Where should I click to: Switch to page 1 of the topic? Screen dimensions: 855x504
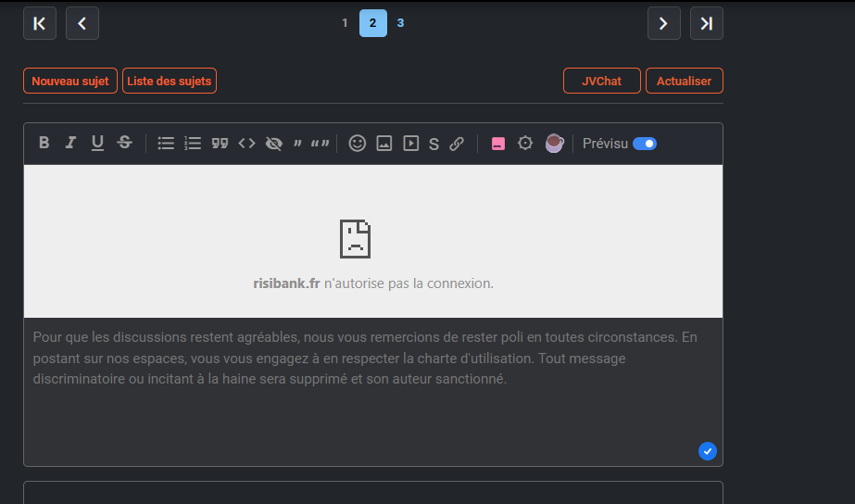click(345, 23)
